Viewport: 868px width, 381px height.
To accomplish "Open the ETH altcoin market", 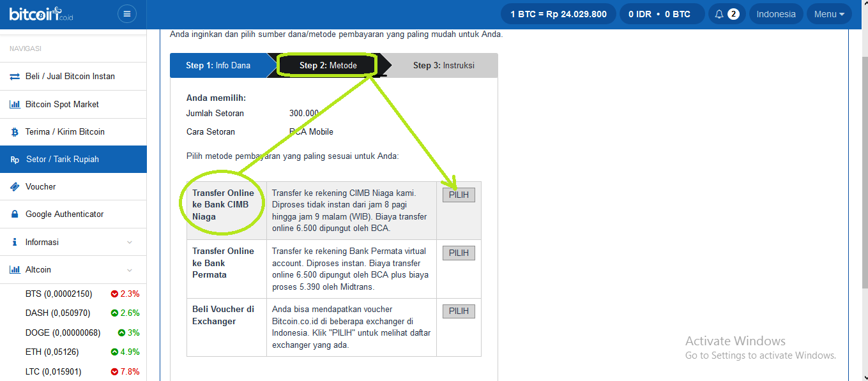I will coord(52,352).
